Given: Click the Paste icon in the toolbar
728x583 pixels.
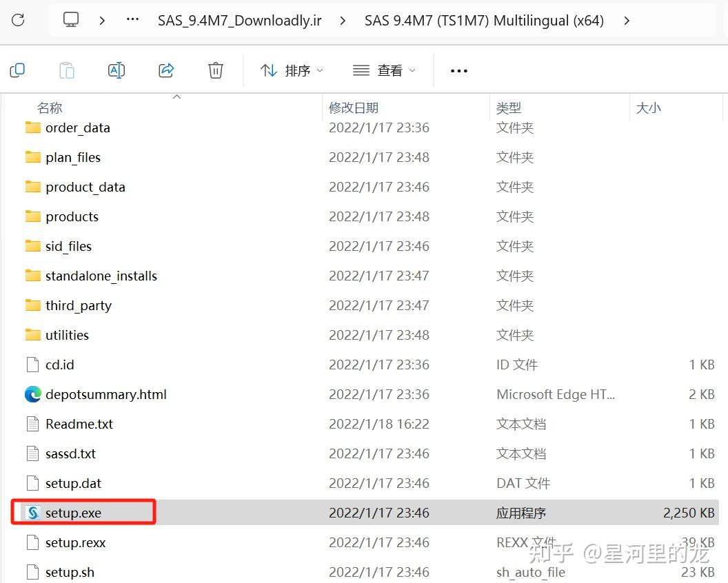Looking at the screenshot, I should point(66,70).
